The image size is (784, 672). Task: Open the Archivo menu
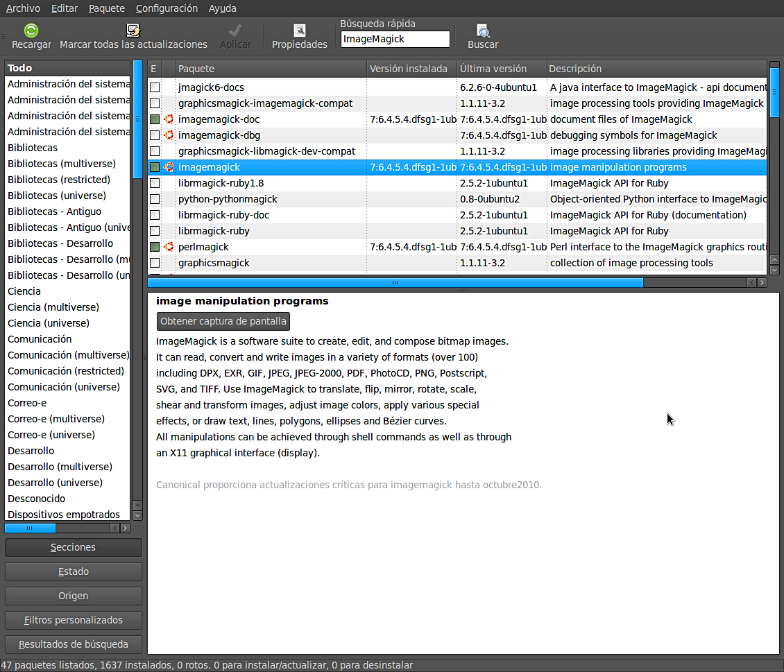[23, 8]
